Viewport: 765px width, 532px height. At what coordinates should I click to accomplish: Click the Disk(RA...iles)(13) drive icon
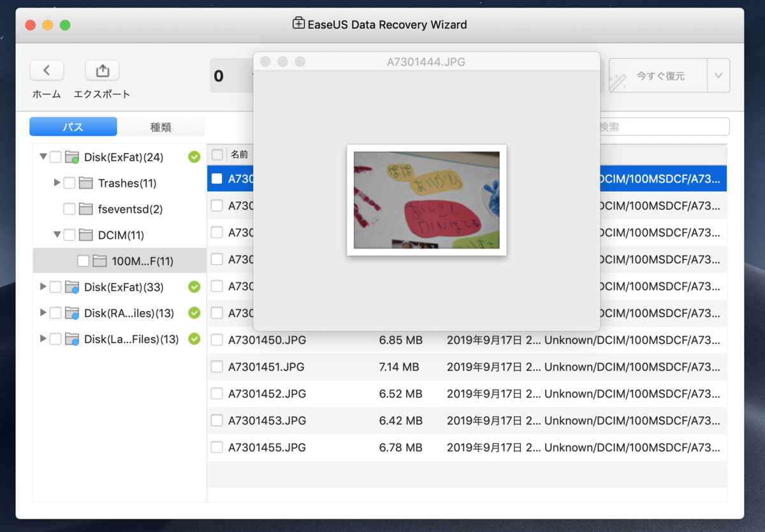coord(72,313)
